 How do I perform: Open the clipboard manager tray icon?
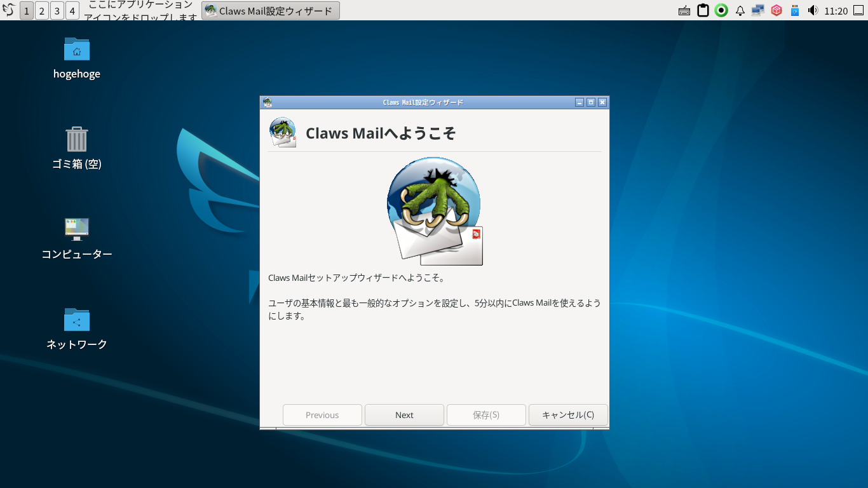702,10
